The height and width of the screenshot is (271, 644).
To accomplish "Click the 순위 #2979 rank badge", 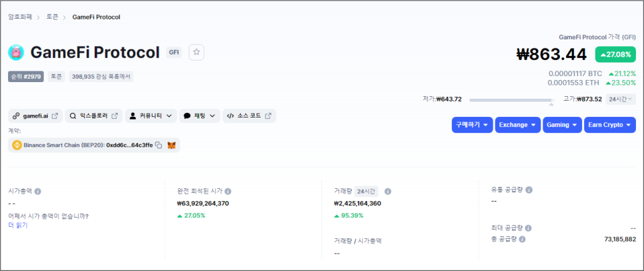I will [26, 77].
